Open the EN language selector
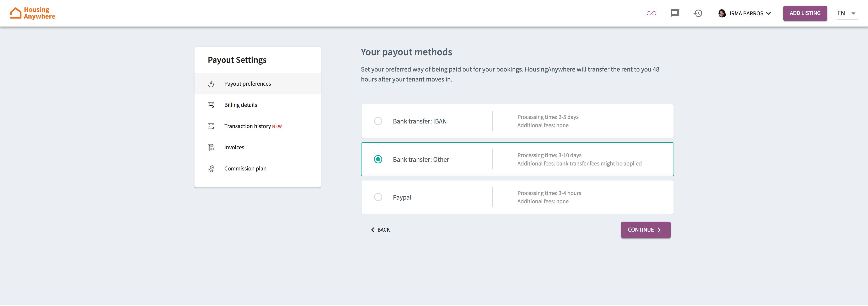The width and height of the screenshot is (868, 306). (841, 14)
